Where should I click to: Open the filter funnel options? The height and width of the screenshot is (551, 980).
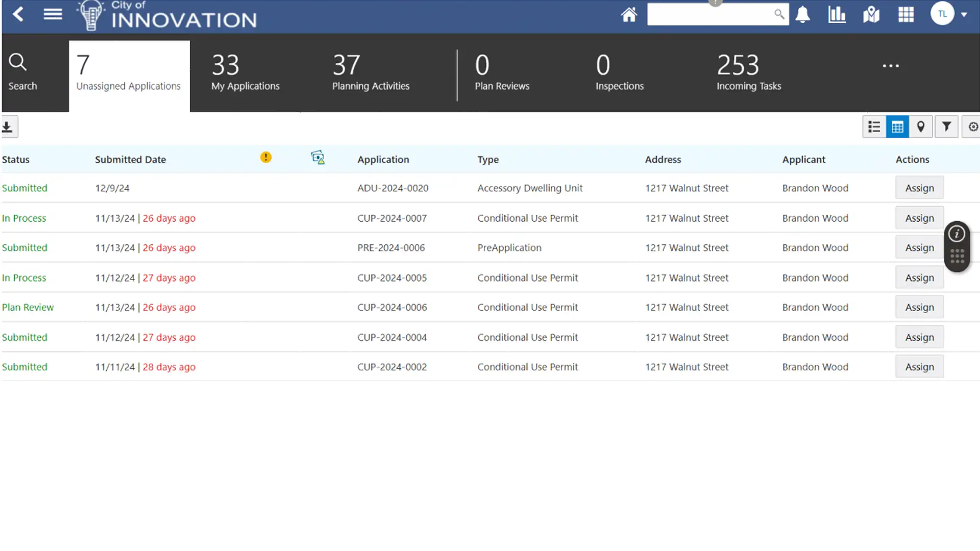pos(946,127)
